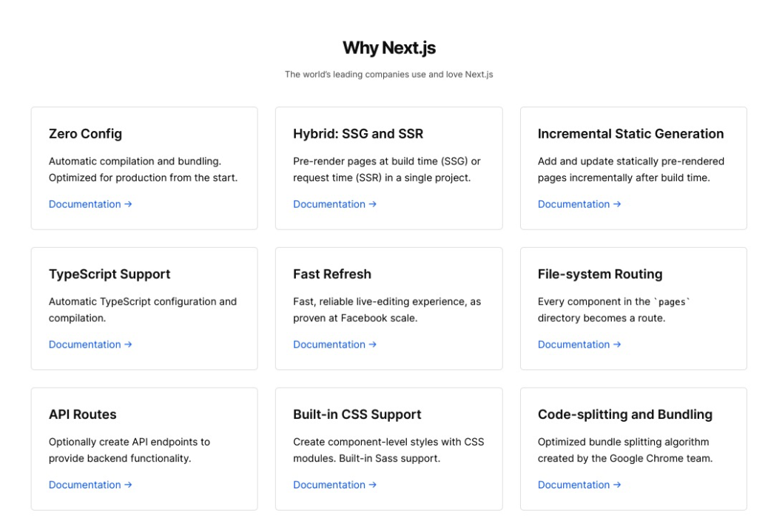Follow Documentation link in Fast Refresh card
This screenshot has height=532, width=768.
click(x=334, y=344)
